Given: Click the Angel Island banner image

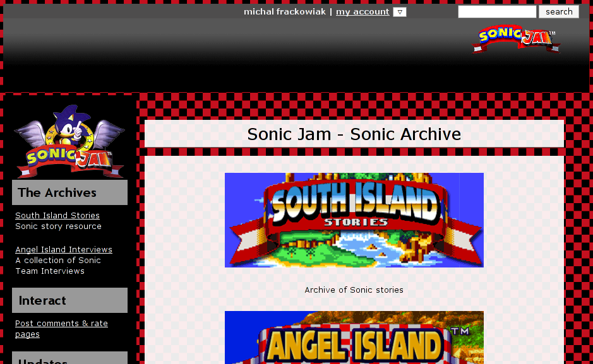Looking at the screenshot, I should [x=354, y=338].
